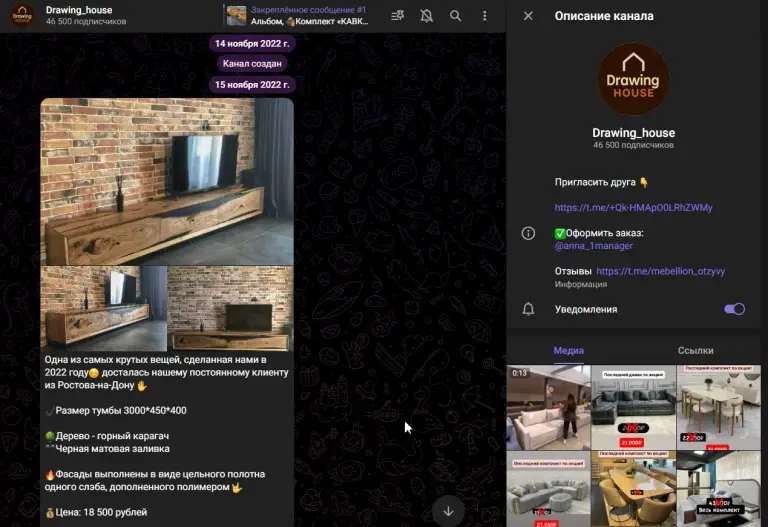This screenshot has height=527, width=768.
Task: Click the info circle icon
Action: click(x=528, y=233)
